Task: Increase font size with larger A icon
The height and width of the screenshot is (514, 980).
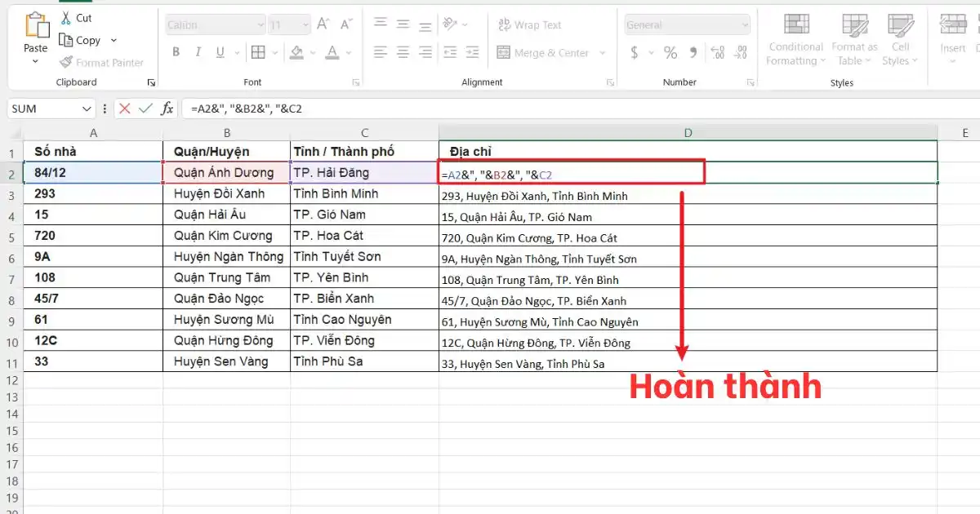Action: point(323,25)
